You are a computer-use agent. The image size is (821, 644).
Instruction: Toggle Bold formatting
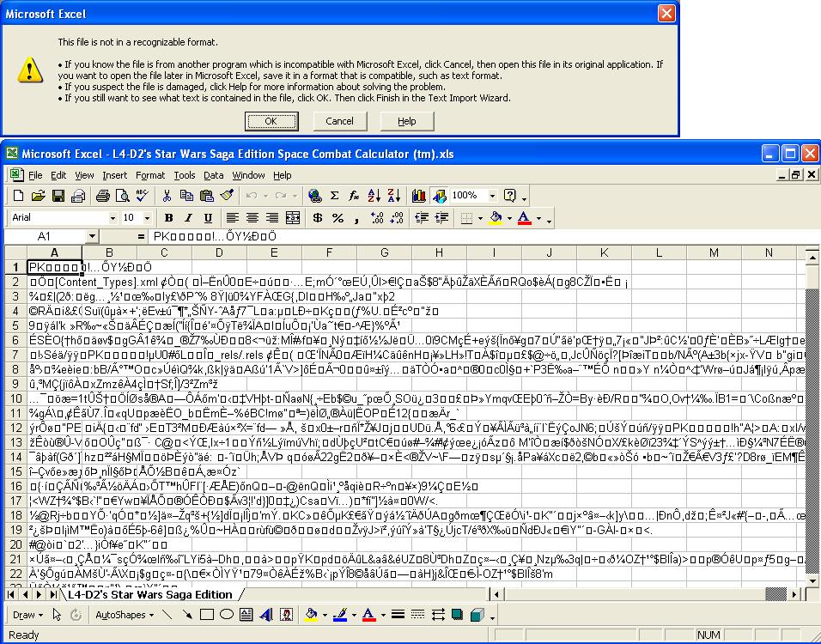(168, 218)
